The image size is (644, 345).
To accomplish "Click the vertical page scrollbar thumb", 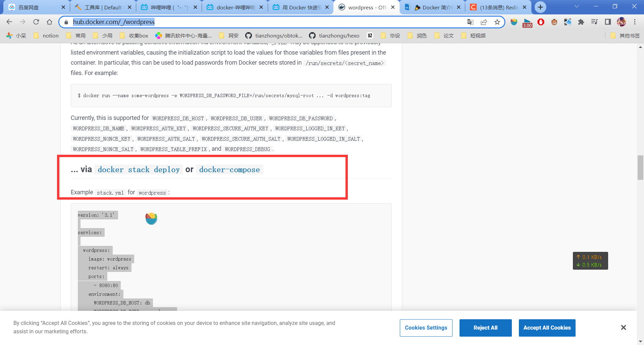I will coord(640,167).
